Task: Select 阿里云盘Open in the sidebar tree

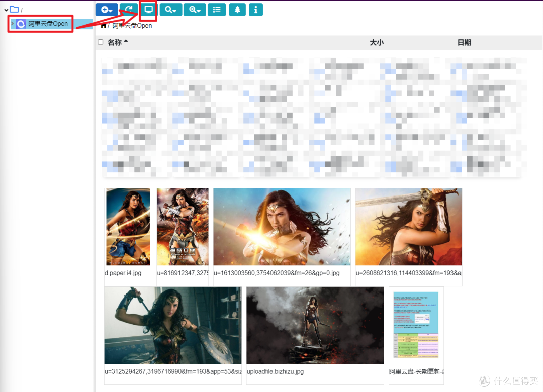Action: tap(48, 24)
